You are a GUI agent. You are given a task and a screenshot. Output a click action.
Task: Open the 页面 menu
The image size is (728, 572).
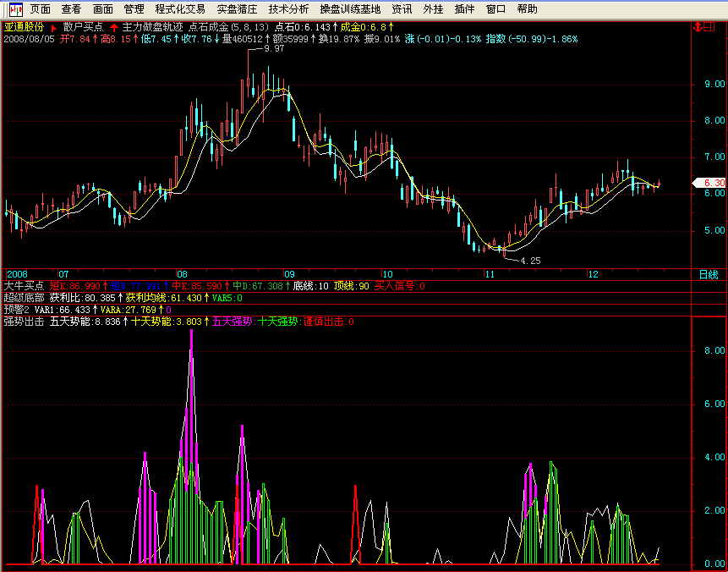41,9
